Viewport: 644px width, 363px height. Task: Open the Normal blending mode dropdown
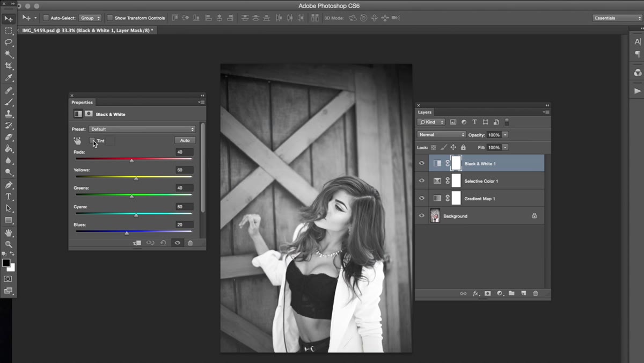coord(442,135)
